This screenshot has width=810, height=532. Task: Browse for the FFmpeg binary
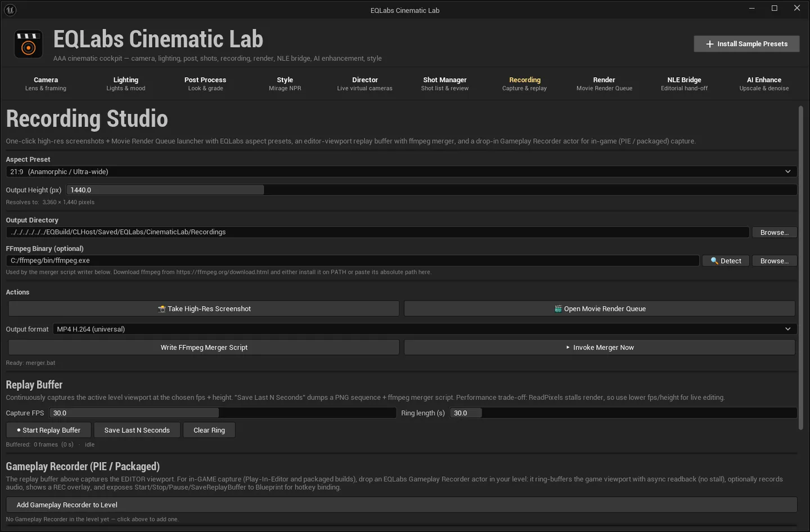pyautogui.click(x=774, y=261)
